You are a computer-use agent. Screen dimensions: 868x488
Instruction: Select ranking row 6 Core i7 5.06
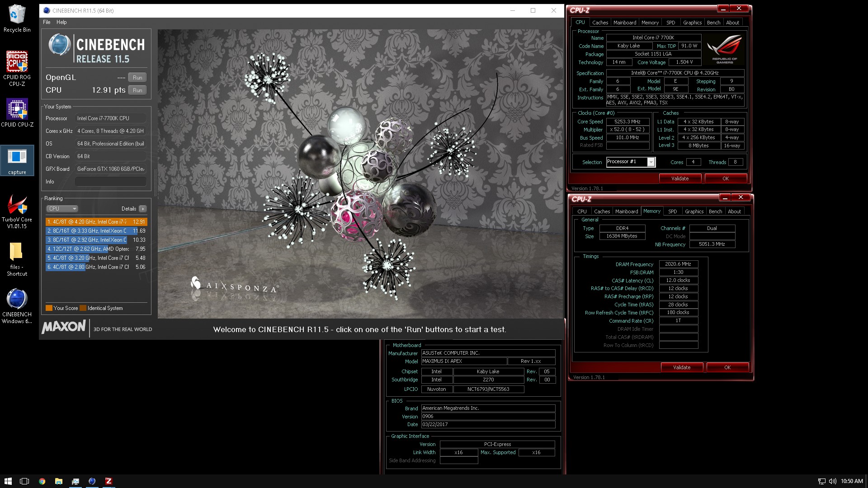(x=96, y=267)
